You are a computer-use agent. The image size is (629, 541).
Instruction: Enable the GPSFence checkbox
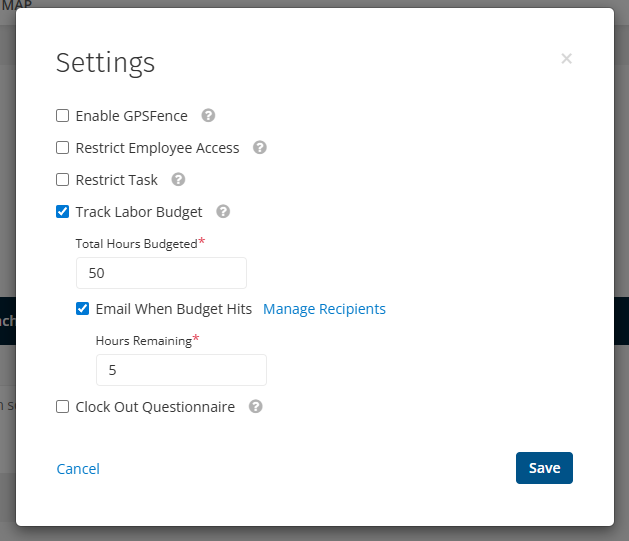click(x=63, y=116)
